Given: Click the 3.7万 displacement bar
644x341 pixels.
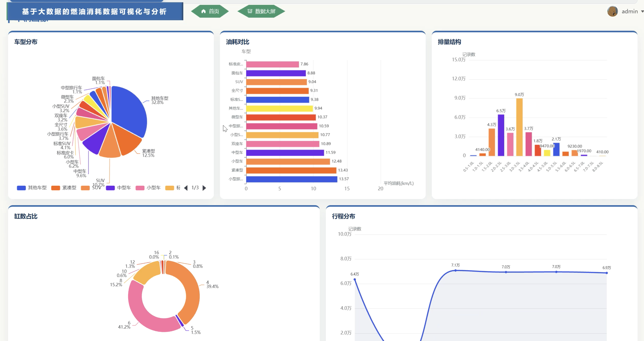Looking at the screenshot, I should (x=529, y=144).
